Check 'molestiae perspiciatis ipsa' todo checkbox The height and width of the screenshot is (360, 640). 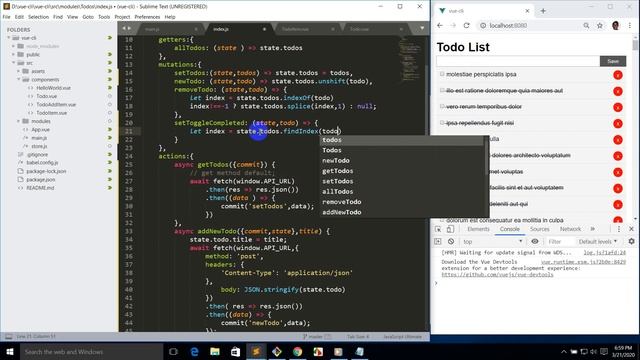click(x=442, y=74)
